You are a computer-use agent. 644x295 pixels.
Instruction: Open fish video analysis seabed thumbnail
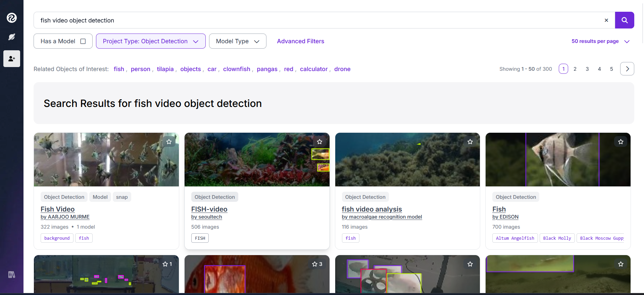407,160
